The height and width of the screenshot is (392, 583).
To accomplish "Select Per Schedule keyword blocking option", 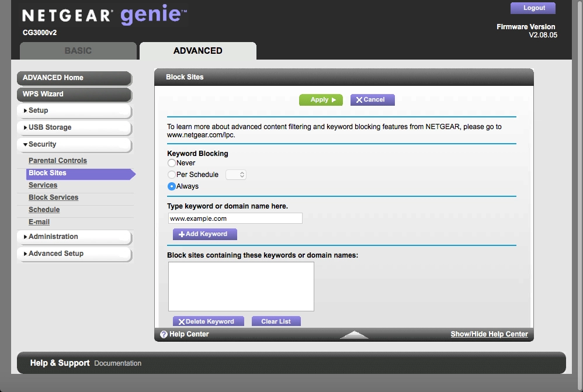I will pyautogui.click(x=172, y=175).
